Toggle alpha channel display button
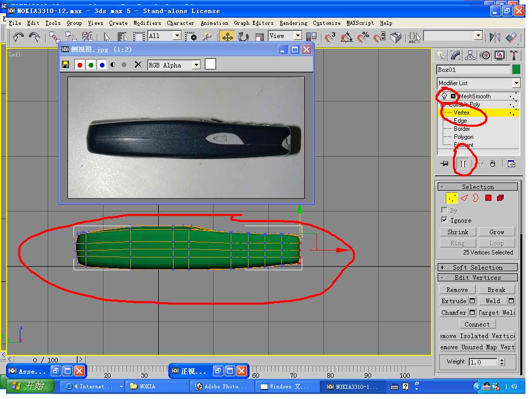Image resolution: width=532 pixels, height=399 pixels. pyautogui.click(x=113, y=64)
